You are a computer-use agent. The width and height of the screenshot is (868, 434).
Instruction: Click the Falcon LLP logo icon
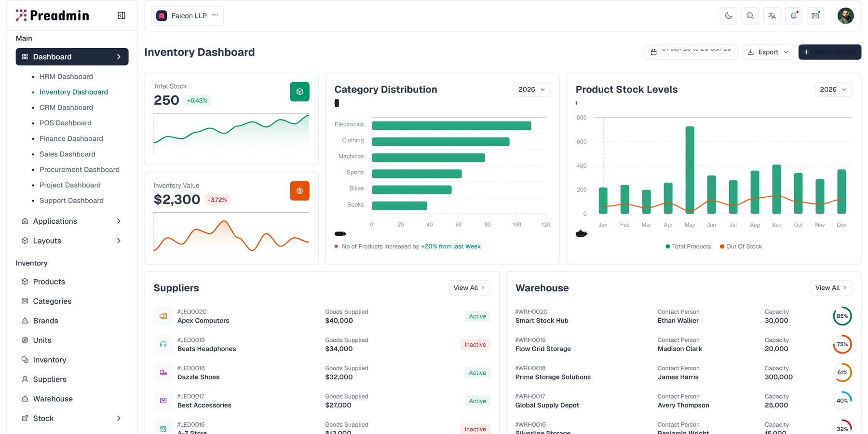click(x=162, y=16)
